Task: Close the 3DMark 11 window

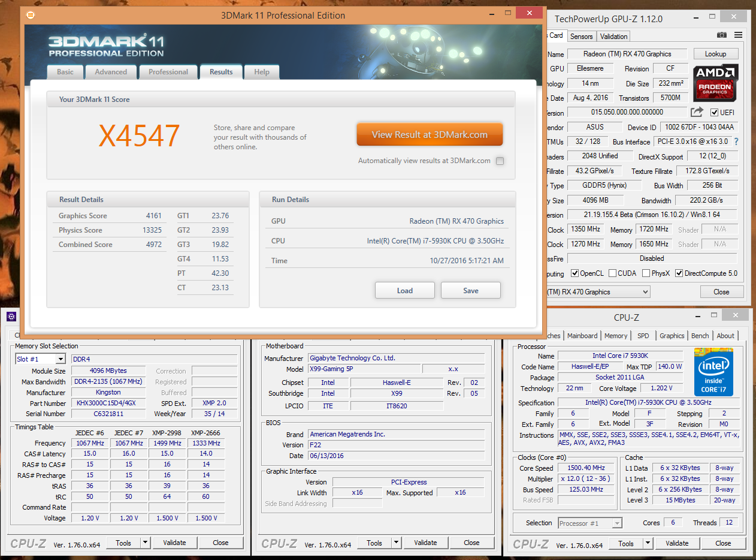Action: [x=529, y=13]
